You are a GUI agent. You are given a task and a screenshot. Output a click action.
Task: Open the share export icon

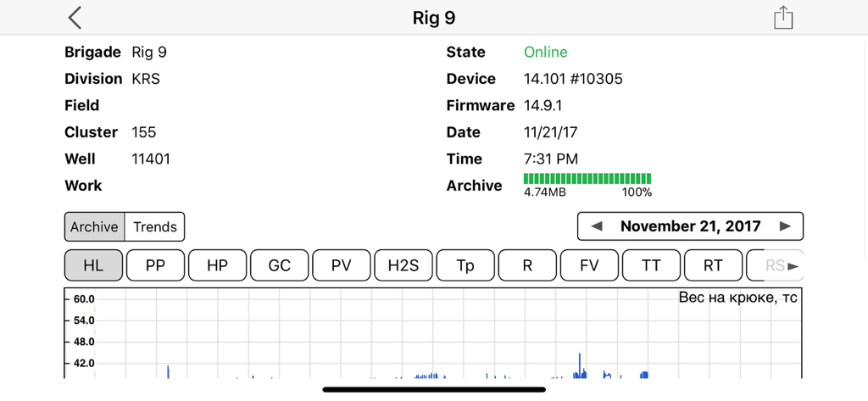click(782, 18)
